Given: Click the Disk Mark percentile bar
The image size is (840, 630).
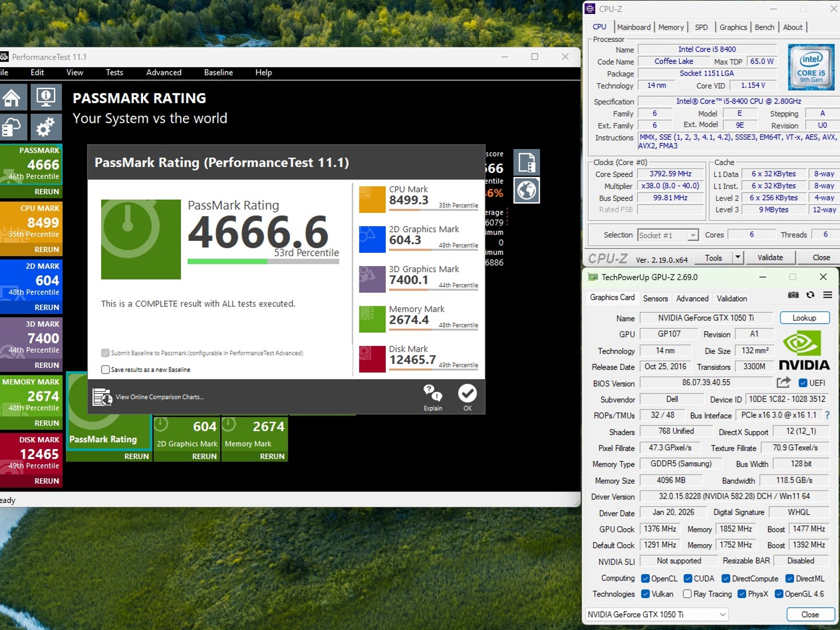Looking at the screenshot, I should [x=434, y=370].
